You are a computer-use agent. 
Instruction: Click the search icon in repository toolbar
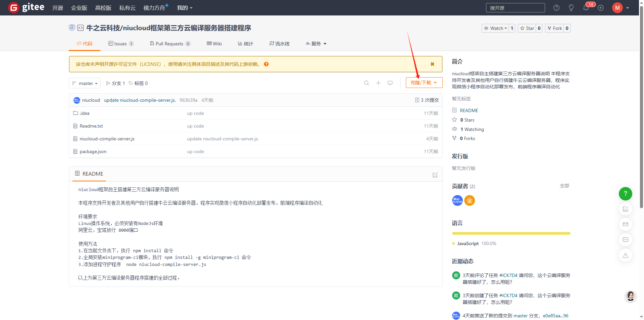tap(366, 83)
